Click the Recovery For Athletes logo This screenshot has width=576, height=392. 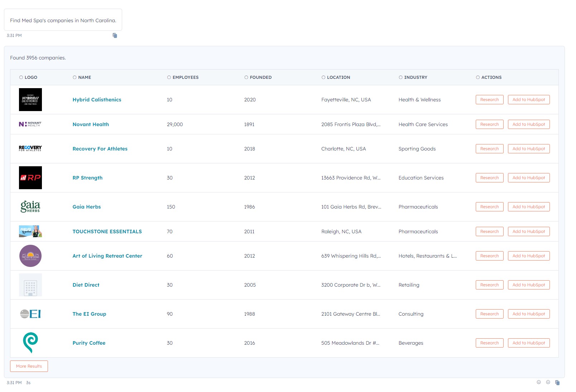30,149
